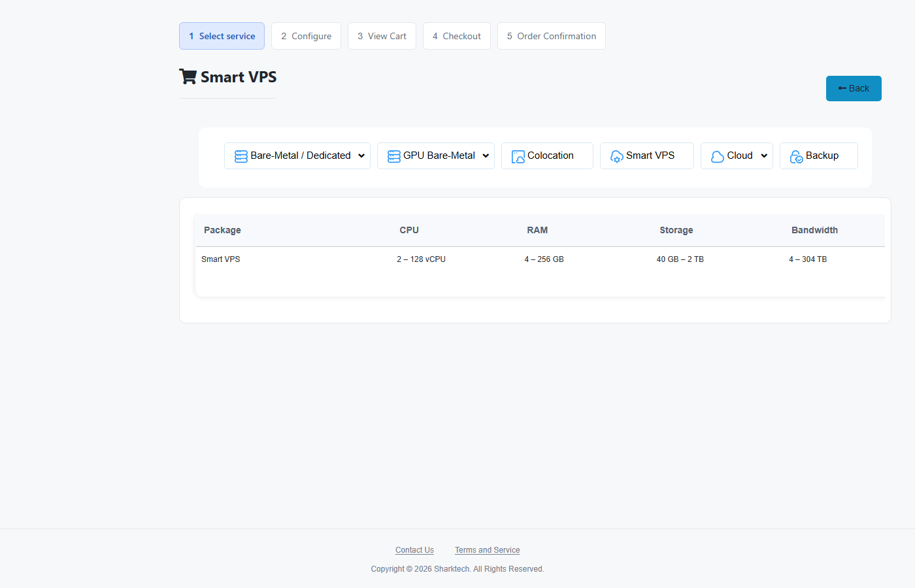This screenshot has width=915, height=588.
Task: Select step 5 Order Confirmation
Action: pyautogui.click(x=552, y=36)
